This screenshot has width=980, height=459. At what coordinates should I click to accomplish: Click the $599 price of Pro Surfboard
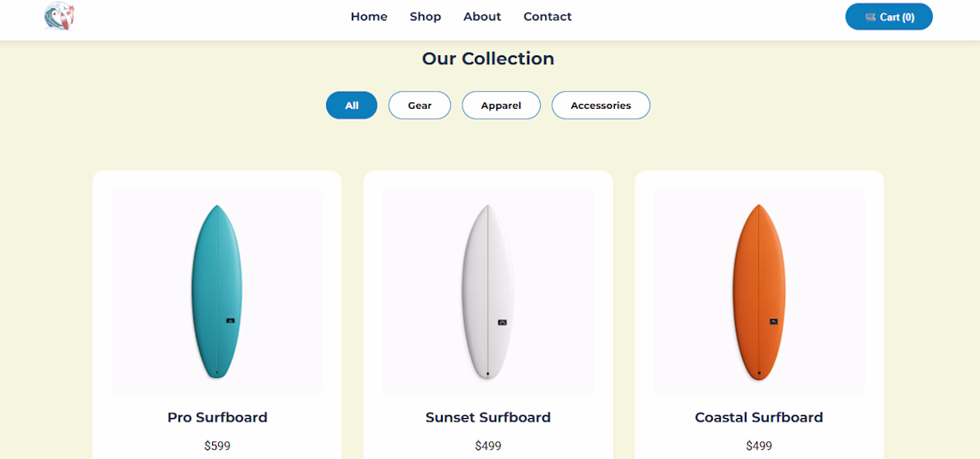tap(217, 446)
